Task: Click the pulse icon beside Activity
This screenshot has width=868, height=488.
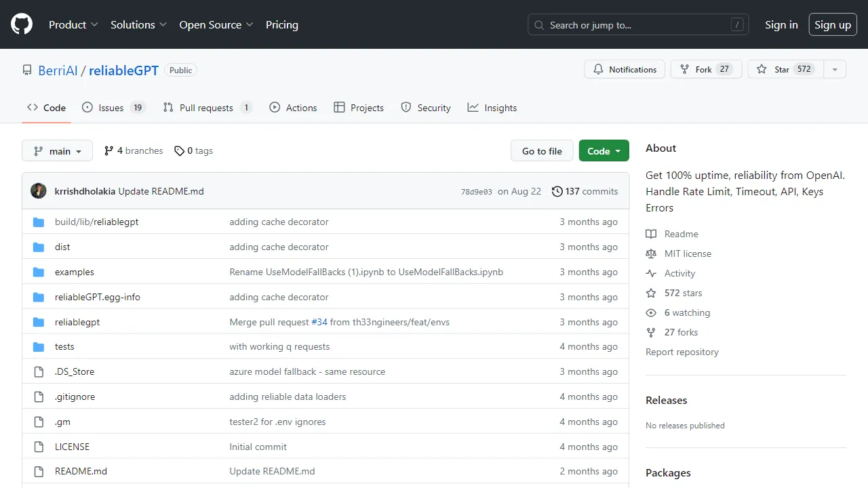Action: [651, 273]
